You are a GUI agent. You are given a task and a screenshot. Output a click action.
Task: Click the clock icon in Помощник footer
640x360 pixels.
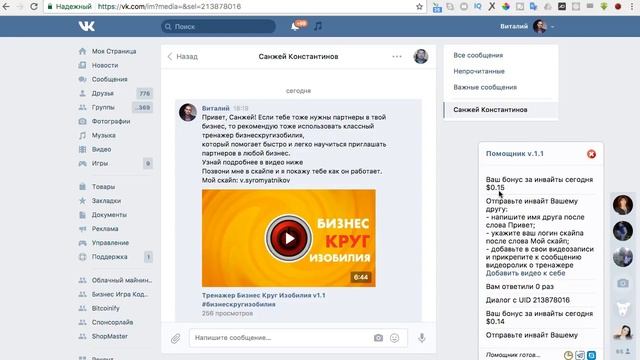(x=568, y=356)
